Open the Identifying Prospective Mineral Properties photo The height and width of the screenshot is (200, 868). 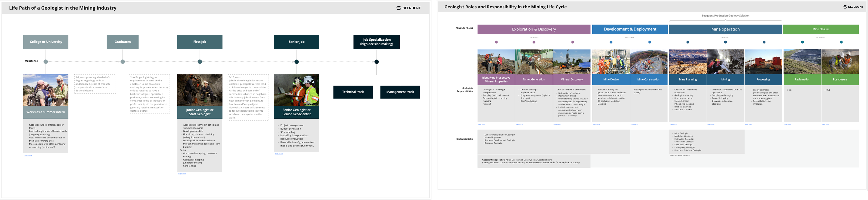coord(496,62)
